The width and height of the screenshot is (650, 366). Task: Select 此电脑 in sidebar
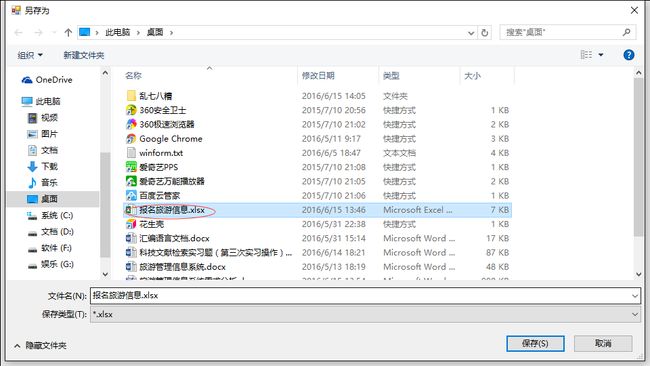point(41,101)
